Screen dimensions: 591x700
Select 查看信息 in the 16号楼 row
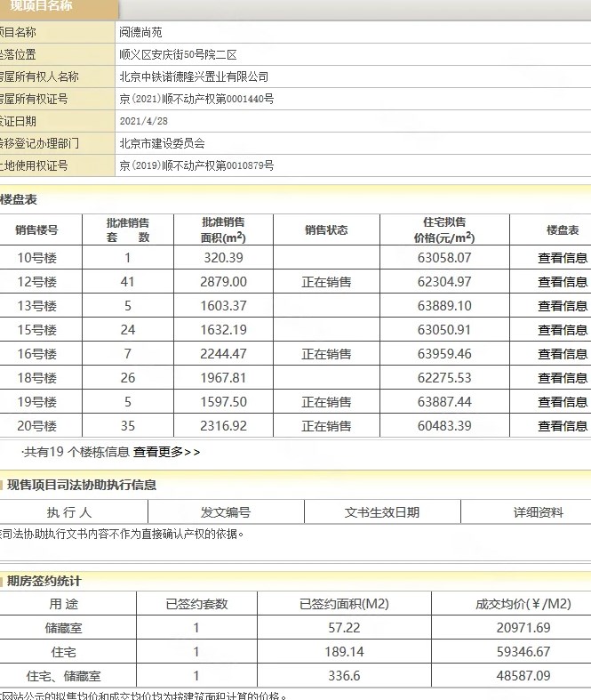[562, 354]
